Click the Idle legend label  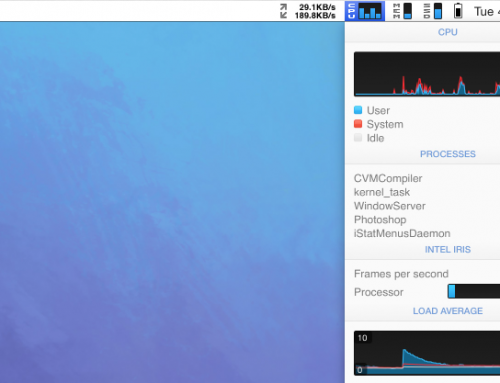coord(375,138)
